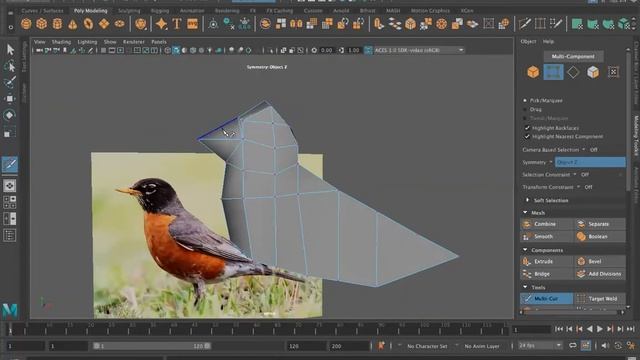The image size is (640, 360).
Task: Open the Panels viewport menu
Action: (x=159, y=42)
